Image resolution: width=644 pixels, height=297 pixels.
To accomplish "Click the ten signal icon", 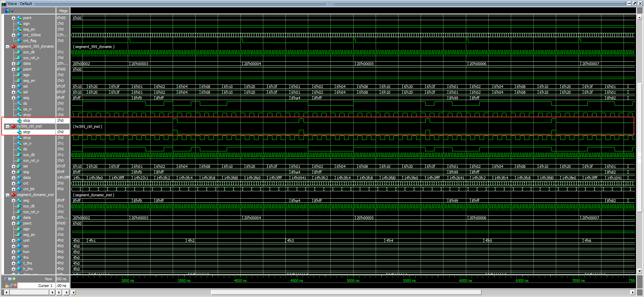I will [19, 246].
